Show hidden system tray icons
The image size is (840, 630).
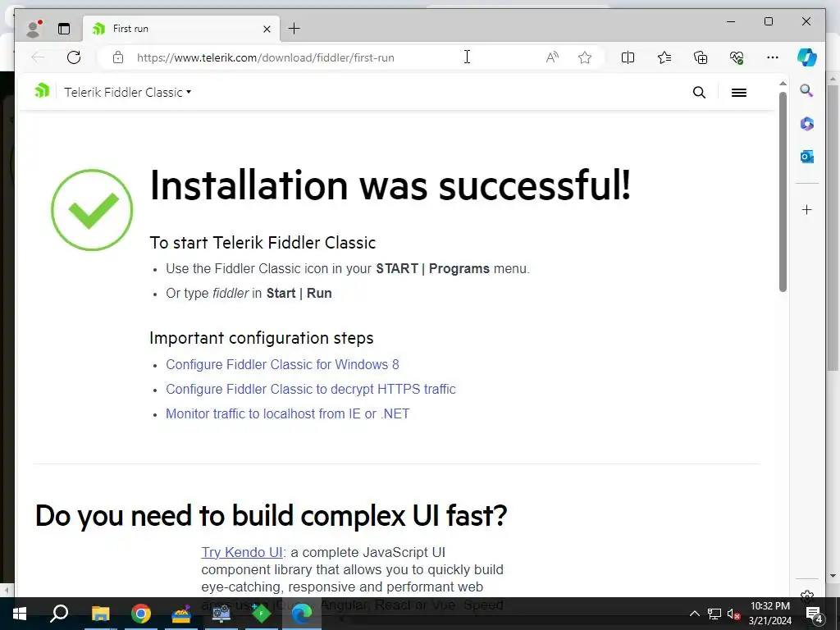click(x=694, y=614)
